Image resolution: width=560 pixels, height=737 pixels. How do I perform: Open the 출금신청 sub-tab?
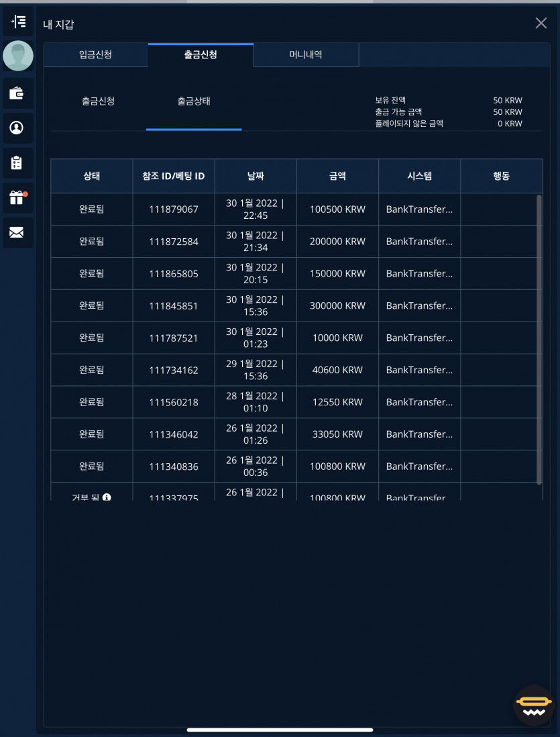tap(98, 101)
